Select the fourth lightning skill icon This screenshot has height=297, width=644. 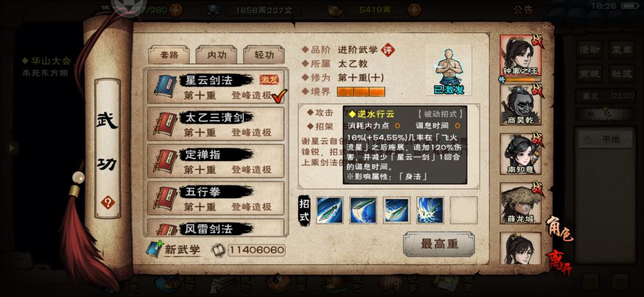(x=429, y=210)
